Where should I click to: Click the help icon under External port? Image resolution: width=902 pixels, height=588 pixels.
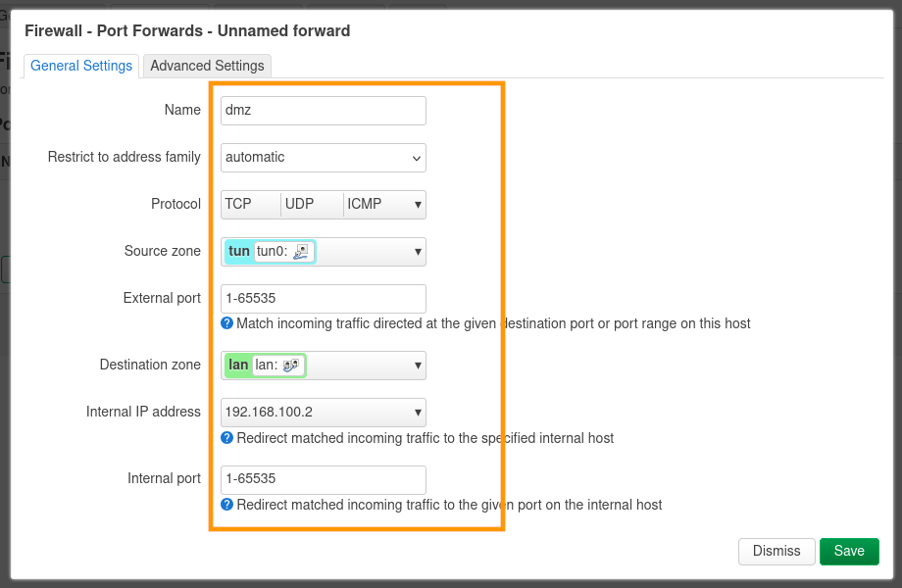pos(226,323)
